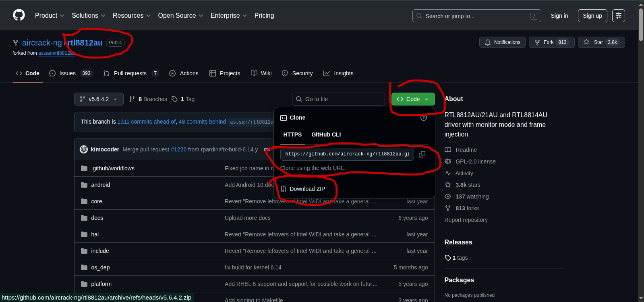Open the hal folder
Image resolution: width=644 pixels, height=302 pixels.
(95, 234)
